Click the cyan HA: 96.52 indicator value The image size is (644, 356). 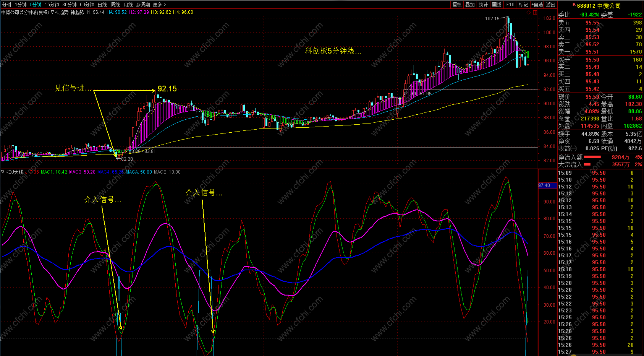pyautogui.click(x=117, y=12)
